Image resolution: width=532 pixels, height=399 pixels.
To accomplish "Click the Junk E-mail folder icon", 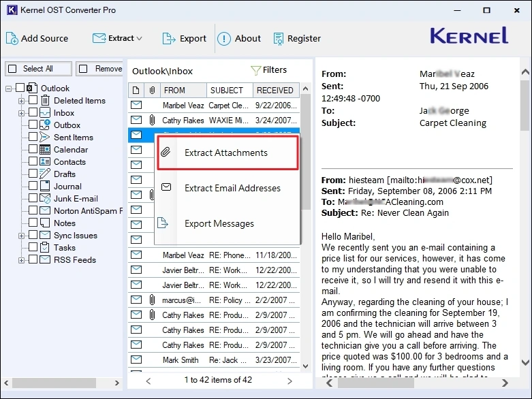I will tap(45, 199).
